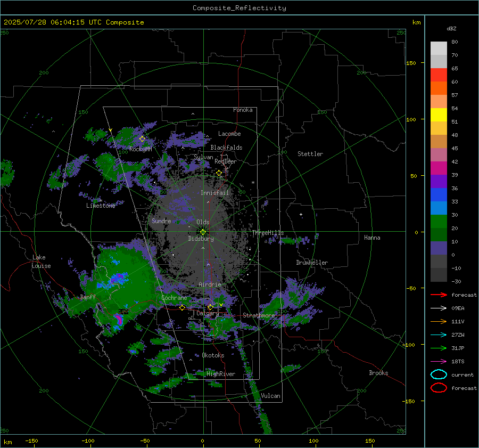Click the Drumheller city label
Screen dimensions: 479x448
(312, 263)
